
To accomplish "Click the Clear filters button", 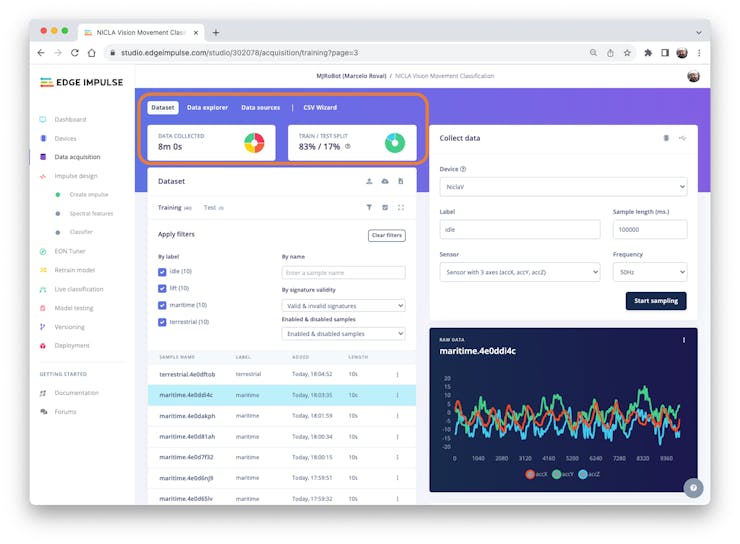I will [387, 235].
